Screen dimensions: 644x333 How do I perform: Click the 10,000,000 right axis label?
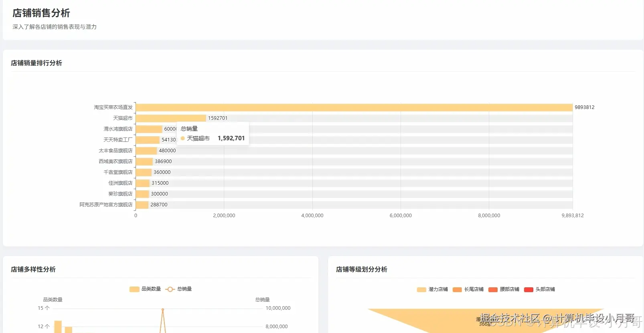point(278,308)
